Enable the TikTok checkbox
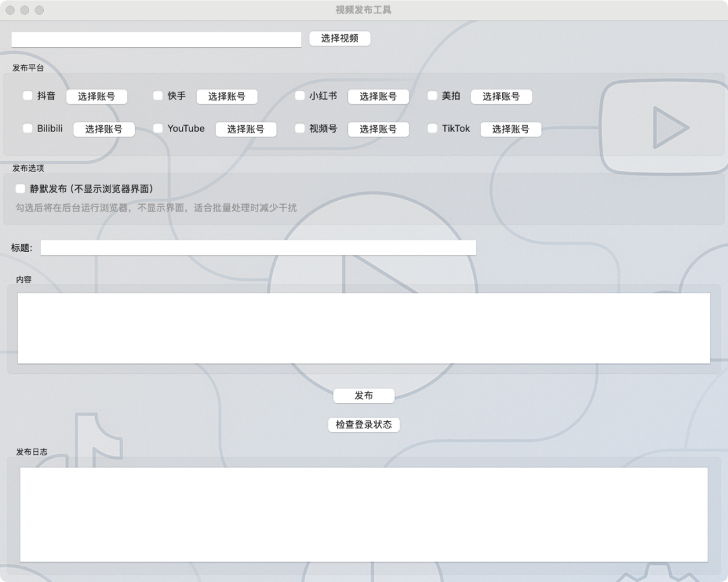728x582 pixels. point(432,128)
